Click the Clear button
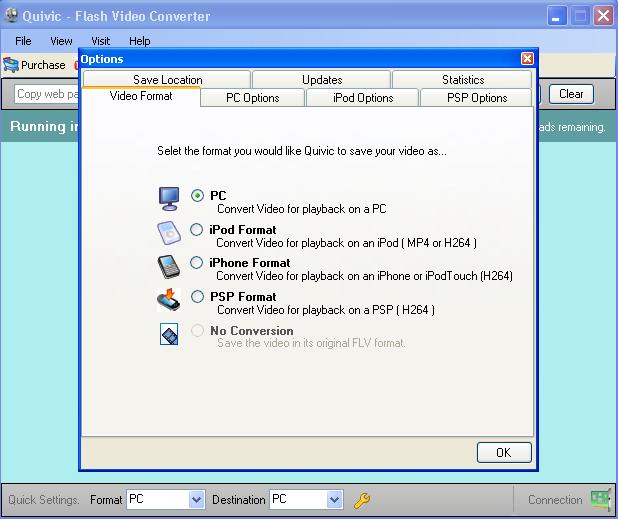This screenshot has width=618, height=519. point(571,94)
